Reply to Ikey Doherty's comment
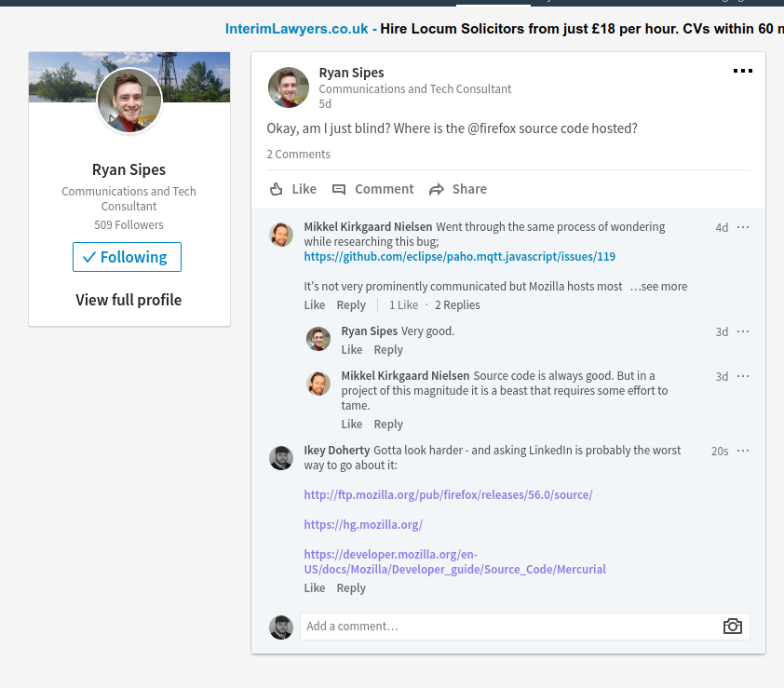The width and height of the screenshot is (784, 688). [x=351, y=588]
